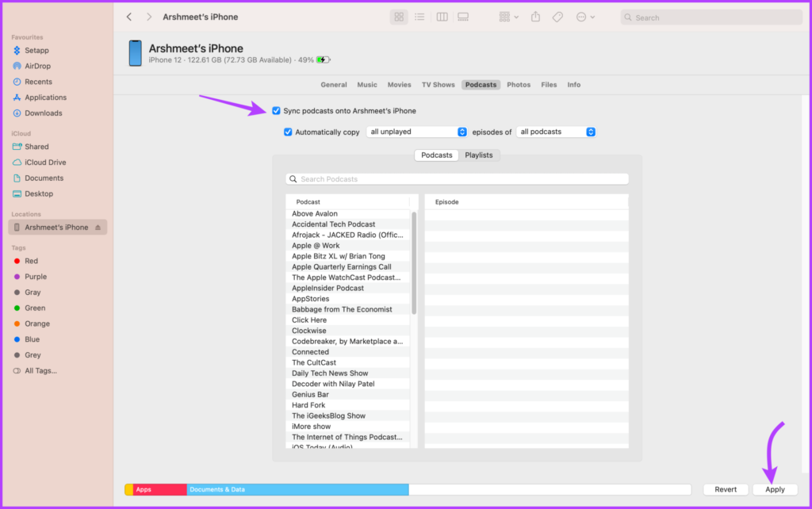The image size is (812, 509).
Task: Switch Finder to column view
Action: click(442, 17)
